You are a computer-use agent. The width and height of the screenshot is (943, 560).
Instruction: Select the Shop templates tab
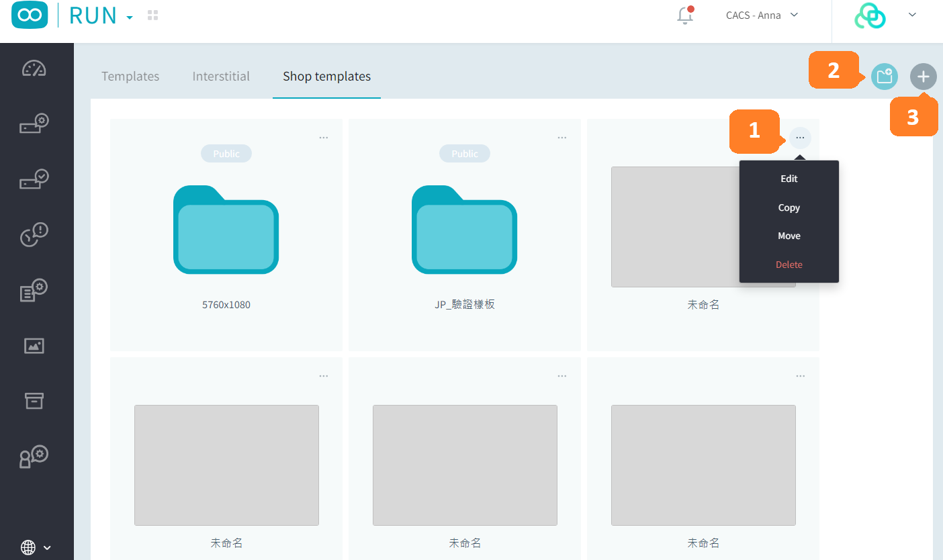coord(327,76)
